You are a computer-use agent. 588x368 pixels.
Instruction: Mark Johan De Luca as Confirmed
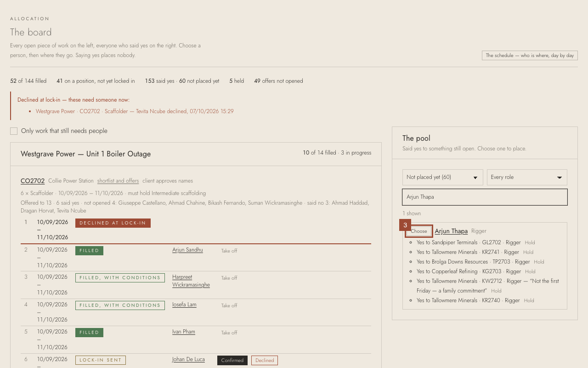tap(232, 360)
